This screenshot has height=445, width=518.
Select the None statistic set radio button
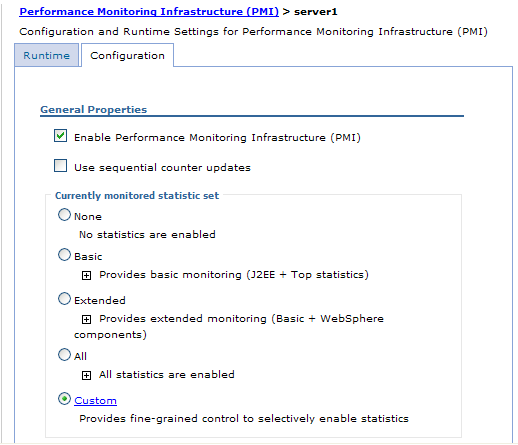coord(64,215)
